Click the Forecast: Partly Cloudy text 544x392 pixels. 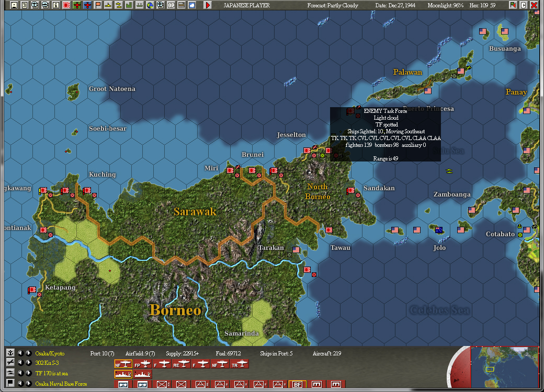coord(332,5)
